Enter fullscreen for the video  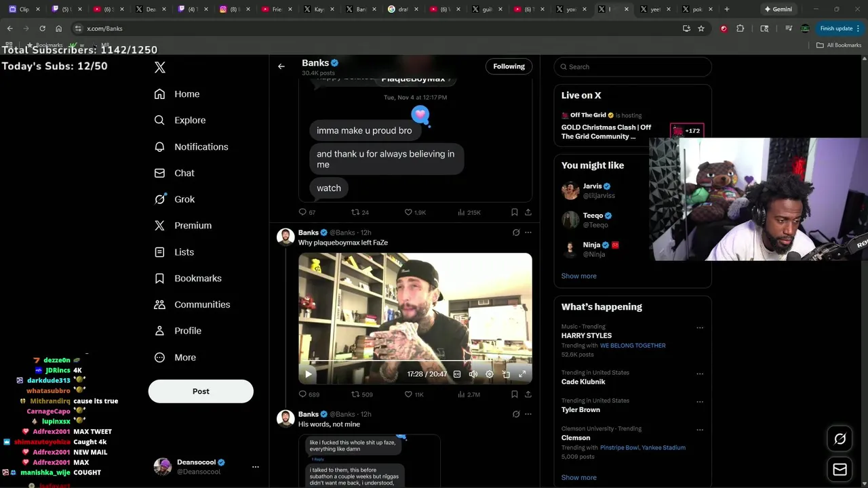522,374
